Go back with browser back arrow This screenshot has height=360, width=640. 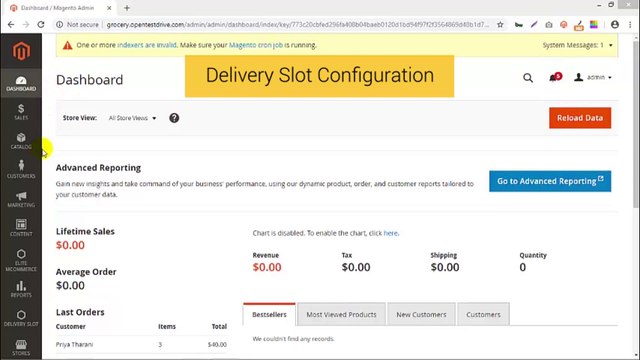[11, 24]
